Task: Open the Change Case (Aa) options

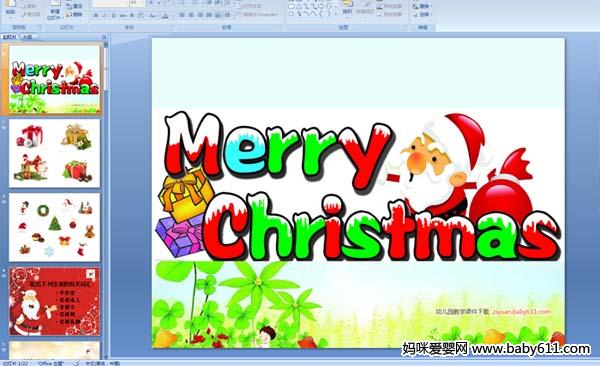Action: coord(153,15)
